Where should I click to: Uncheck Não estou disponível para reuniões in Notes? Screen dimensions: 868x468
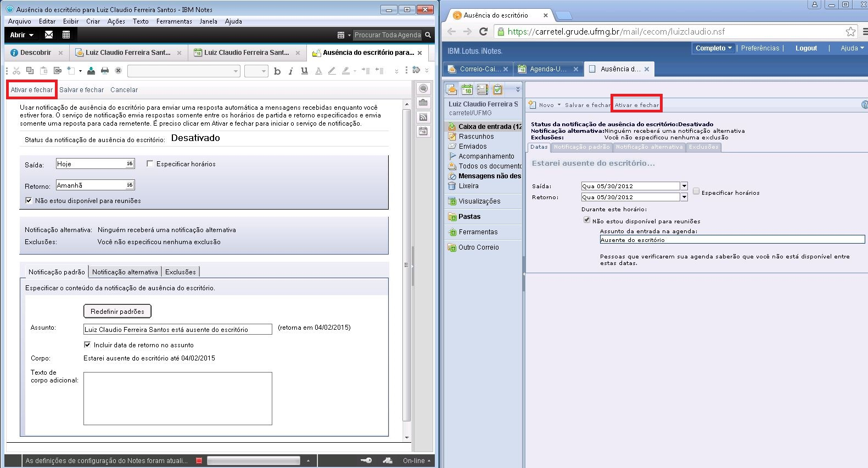tap(29, 200)
